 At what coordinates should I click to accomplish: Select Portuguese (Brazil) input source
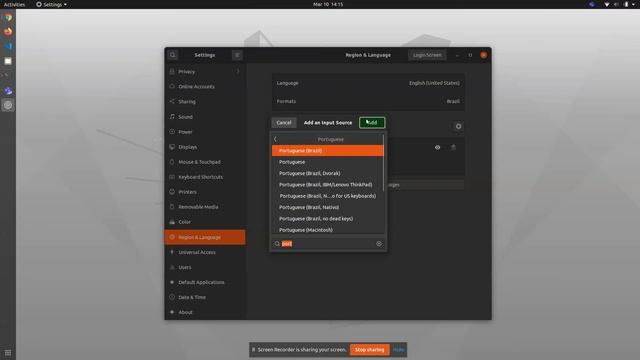point(327,151)
